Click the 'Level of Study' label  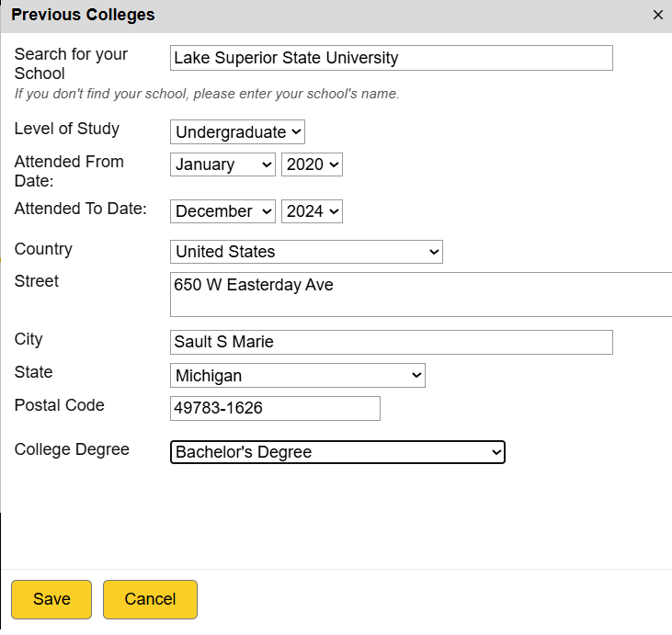tap(67, 129)
